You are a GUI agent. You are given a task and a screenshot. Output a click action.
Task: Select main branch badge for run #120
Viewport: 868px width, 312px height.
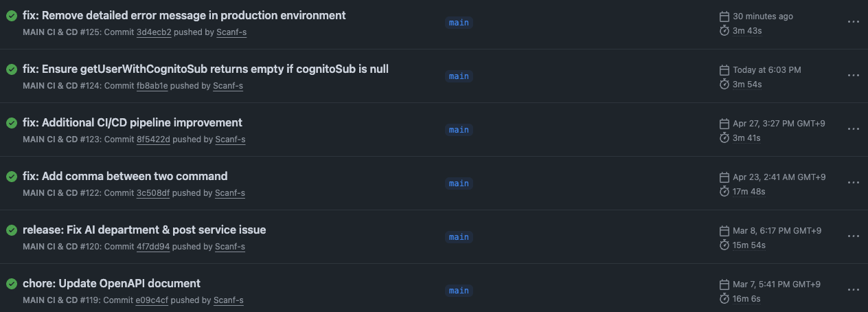click(x=459, y=237)
